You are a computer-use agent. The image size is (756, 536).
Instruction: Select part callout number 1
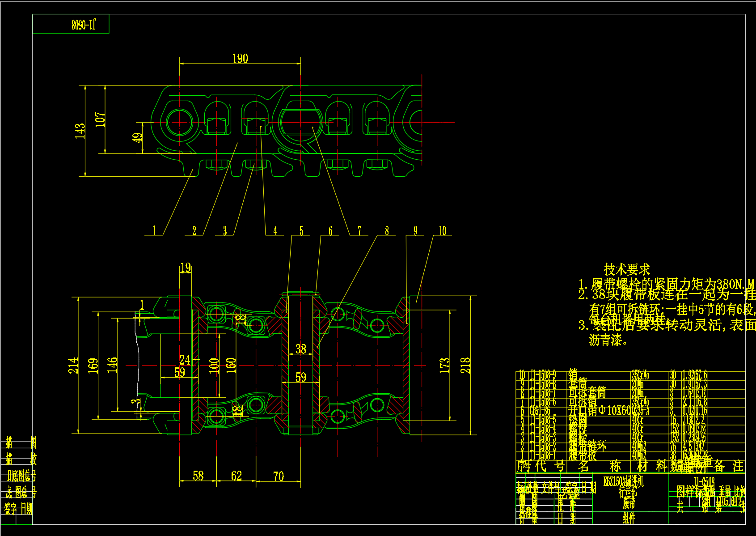pos(154,231)
